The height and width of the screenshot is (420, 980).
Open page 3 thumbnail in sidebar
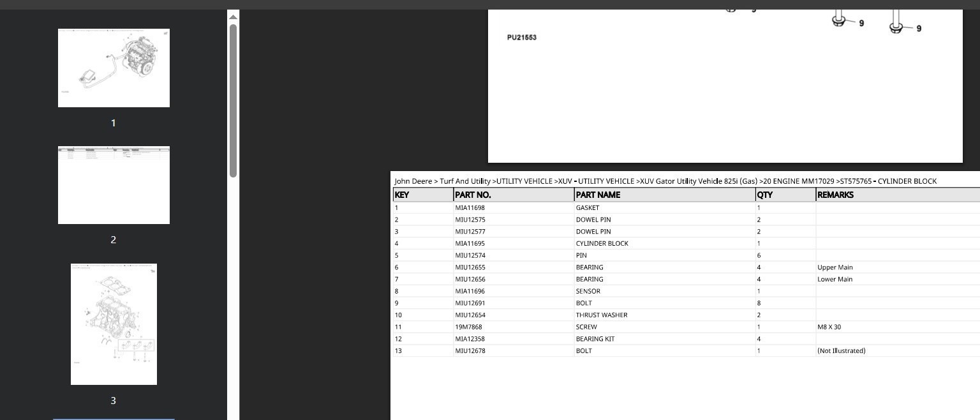tap(114, 324)
